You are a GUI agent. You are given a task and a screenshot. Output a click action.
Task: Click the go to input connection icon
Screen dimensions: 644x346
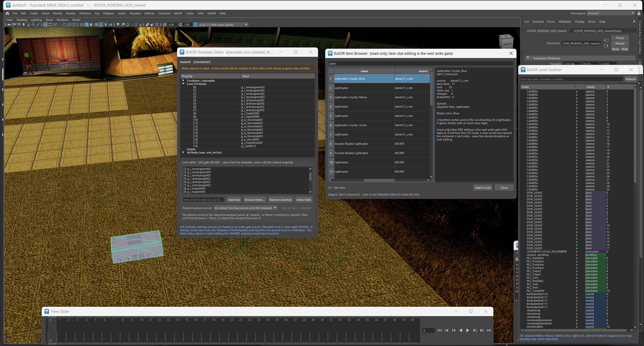pyautogui.click(x=606, y=40)
